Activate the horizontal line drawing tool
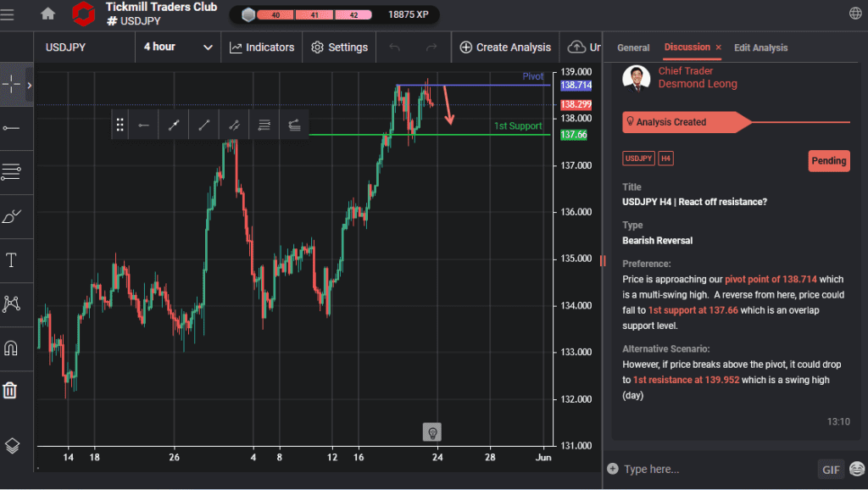The width and height of the screenshot is (868, 490). [x=13, y=128]
